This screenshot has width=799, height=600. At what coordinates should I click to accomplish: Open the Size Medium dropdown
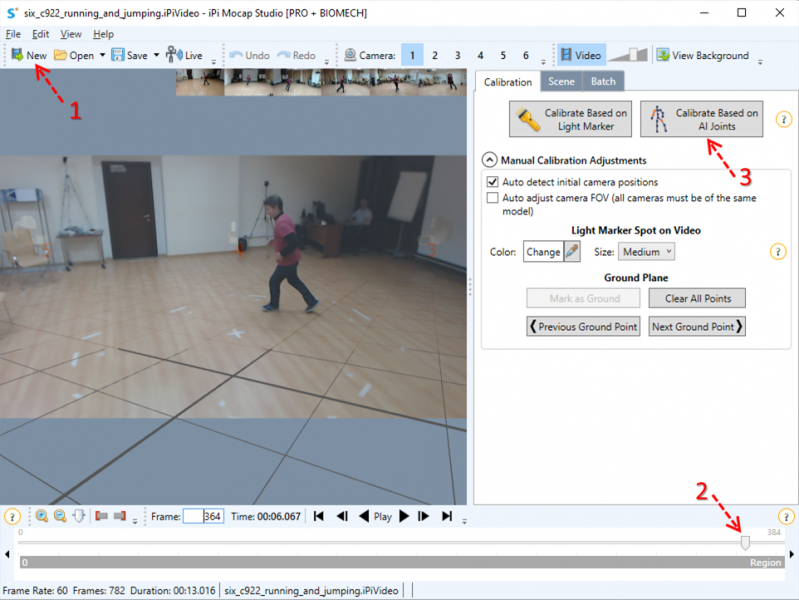point(647,252)
